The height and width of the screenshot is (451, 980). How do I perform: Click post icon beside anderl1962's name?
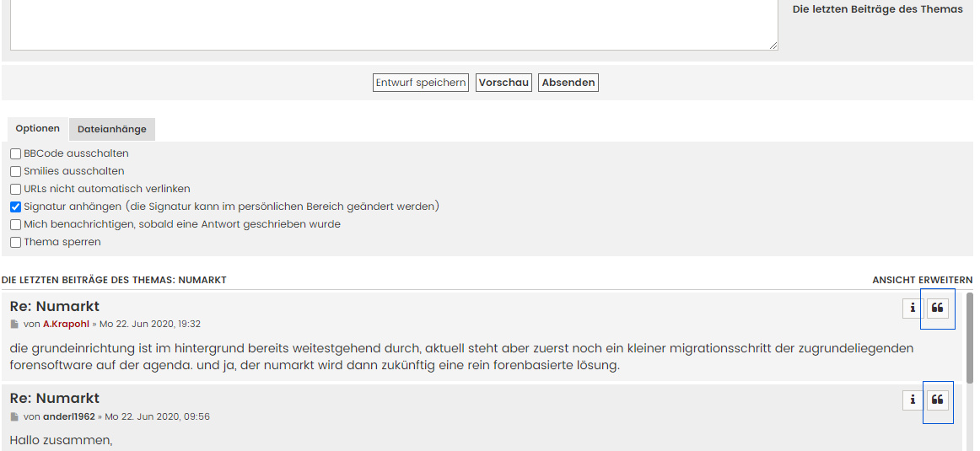pos(14,417)
